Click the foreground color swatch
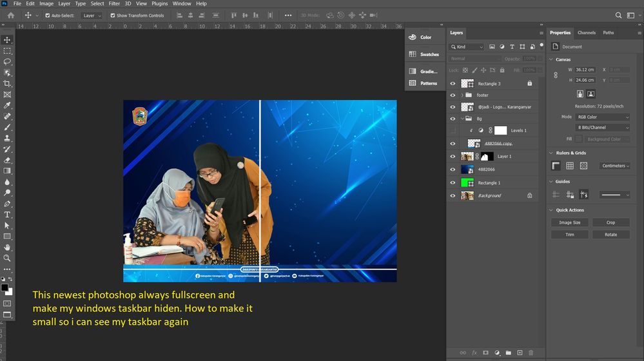Image resolution: width=644 pixels, height=361 pixels. point(5,288)
